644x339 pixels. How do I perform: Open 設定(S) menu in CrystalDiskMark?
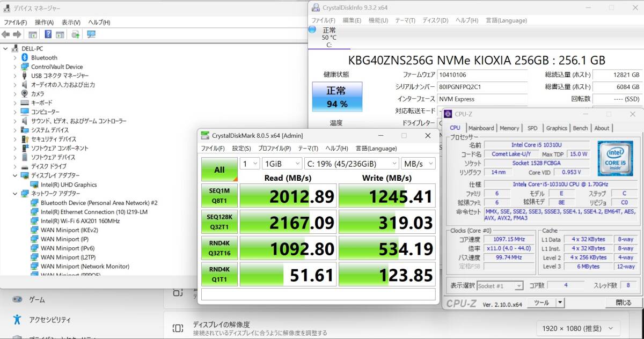click(x=241, y=149)
